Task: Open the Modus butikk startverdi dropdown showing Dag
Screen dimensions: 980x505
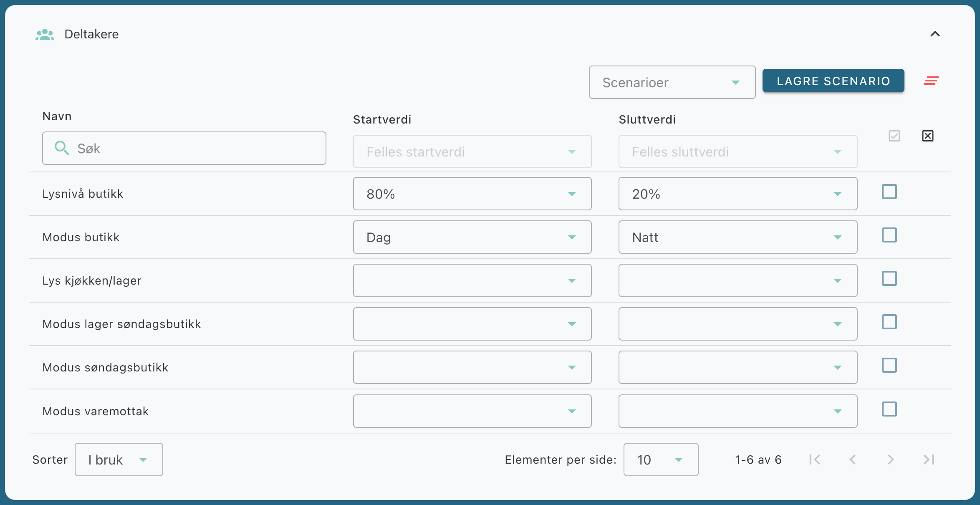Action: 472,237
